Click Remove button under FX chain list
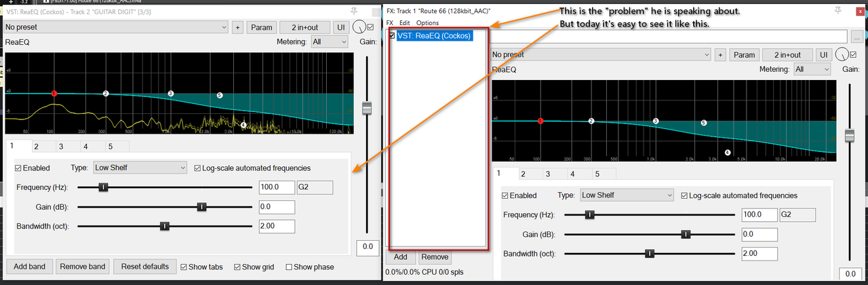 435,257
